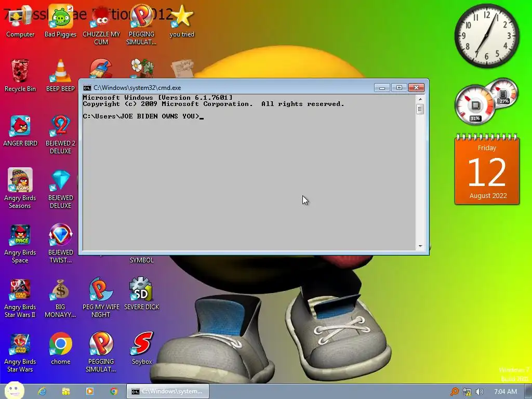The width and height of the screenshot is (532, 399).
Task: Open the volume speaker tray icon
Action: click(x=479, y=392)
